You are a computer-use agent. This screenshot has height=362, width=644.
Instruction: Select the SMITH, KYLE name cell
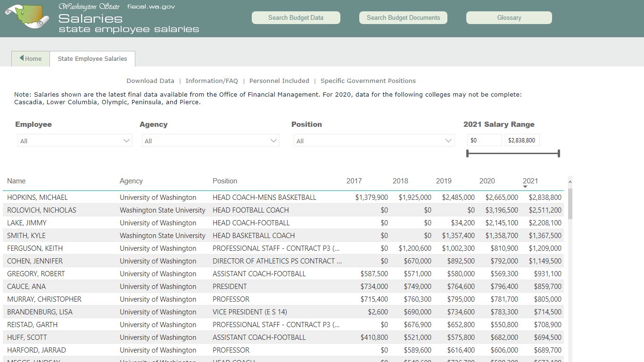coord(26,236)
